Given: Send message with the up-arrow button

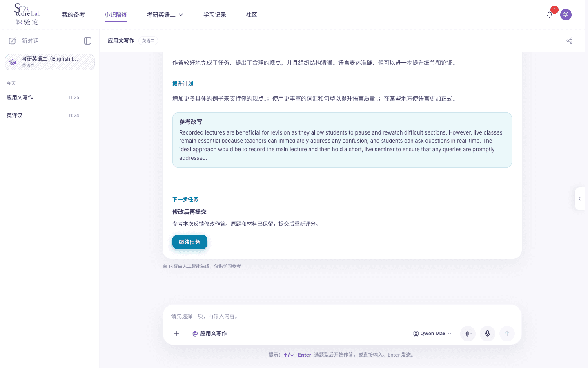Looking at the screenshot, I should (x=507, y=334).
